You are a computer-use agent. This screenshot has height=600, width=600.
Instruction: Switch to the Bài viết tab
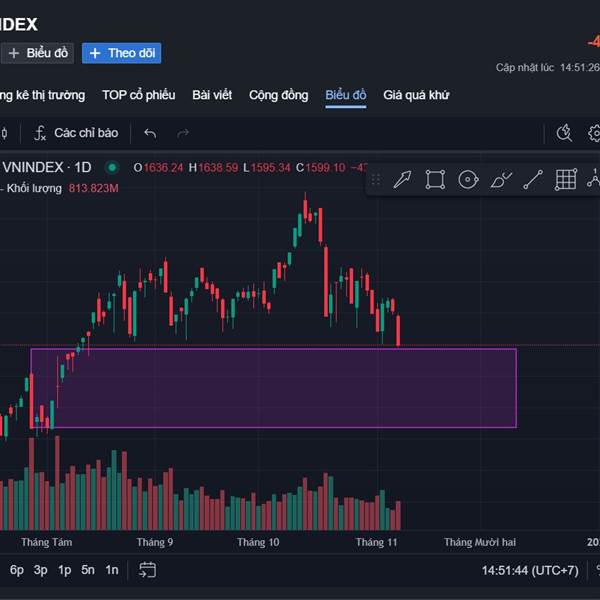[x=212, y=95]
